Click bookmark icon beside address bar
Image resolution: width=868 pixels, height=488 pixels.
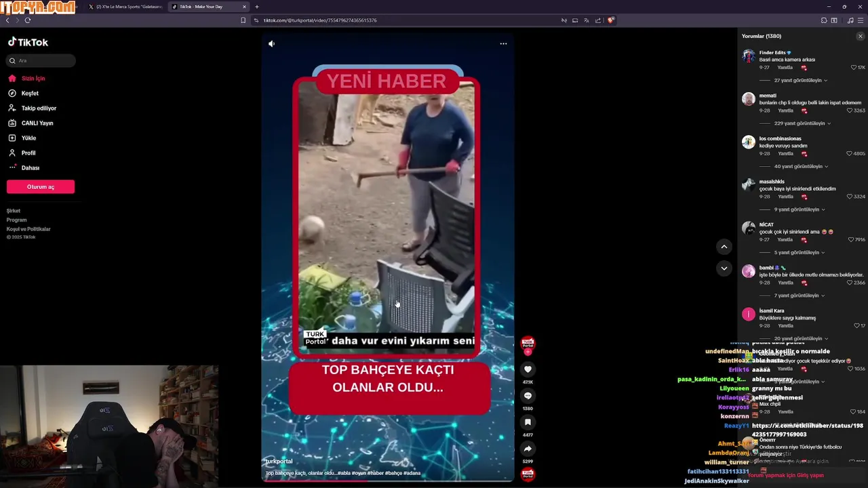(x=243, y=20)
